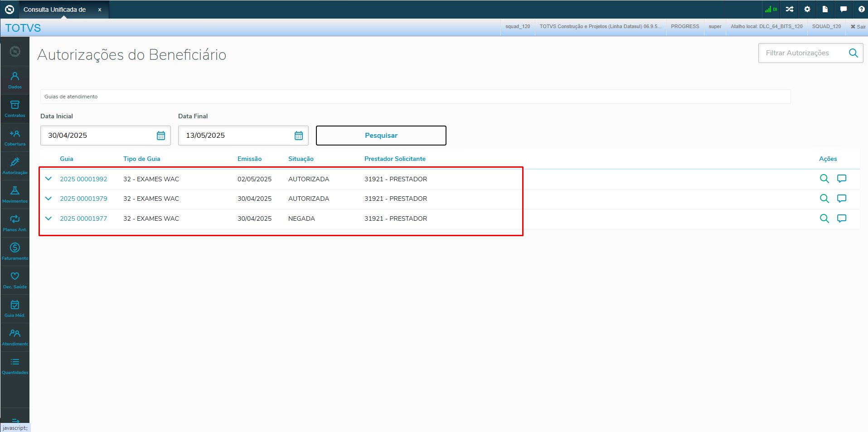This screenshot has height=432, width=868.
Task: Open guia link 2025 00001992
Action: pos(83,179)
